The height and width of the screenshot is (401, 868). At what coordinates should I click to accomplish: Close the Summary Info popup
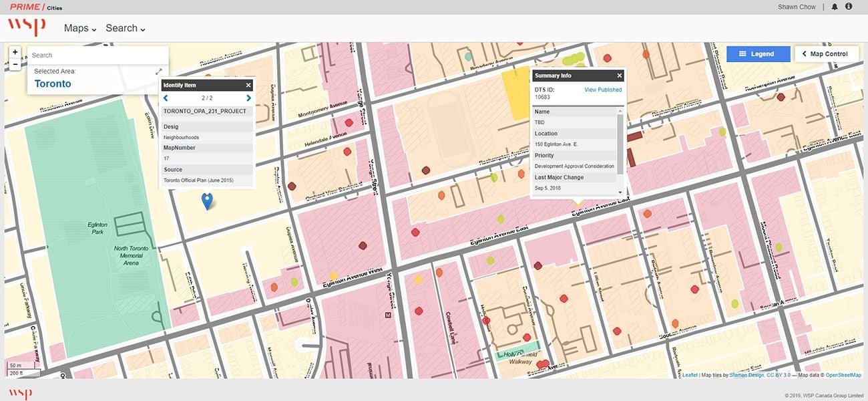(620, 76)
